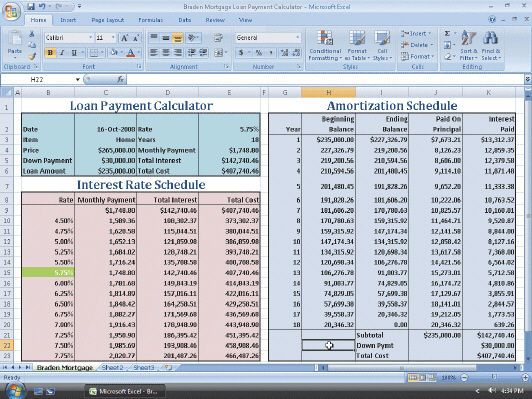Click the Decrease Decimal icon
The width and height of the screenshot is (532, 399).
tap(296, 53)
